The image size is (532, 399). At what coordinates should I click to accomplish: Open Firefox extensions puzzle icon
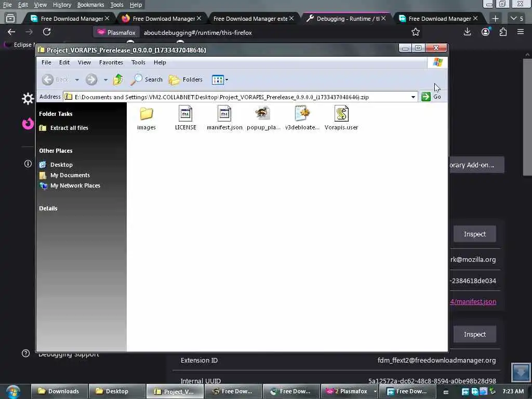click(503, 32)
